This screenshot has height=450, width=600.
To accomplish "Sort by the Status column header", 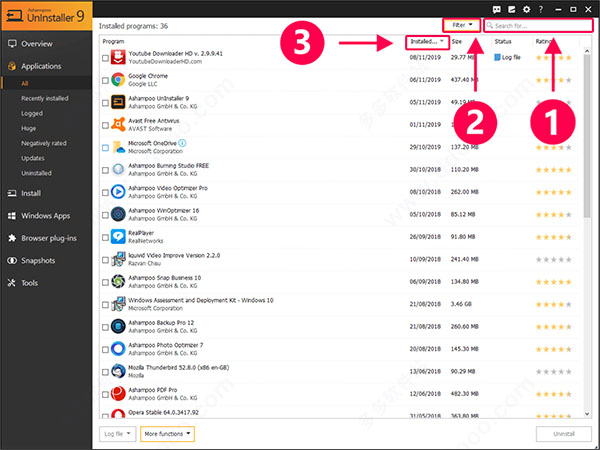I will pos(503,41).
